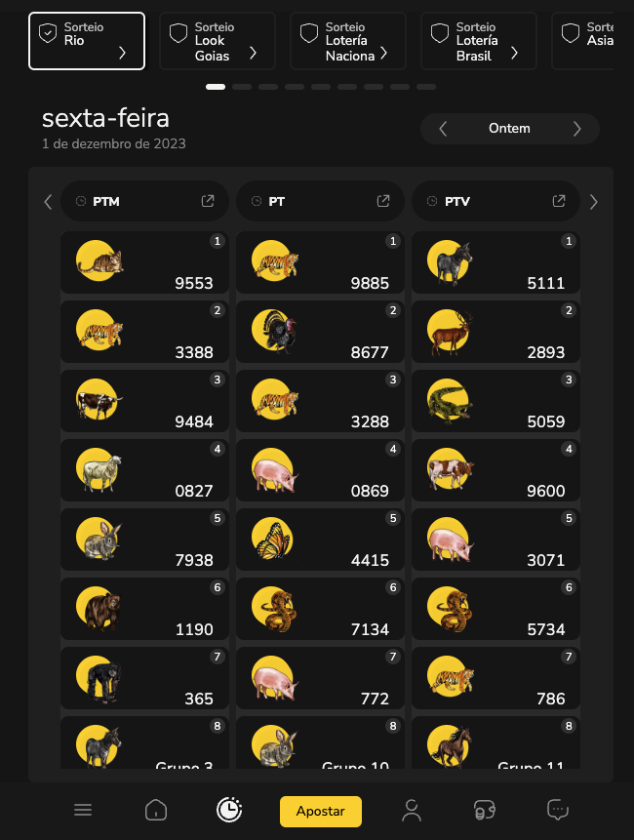Show previous draw columns left chevron
Image resolution: width=634 pixels, height=840 pixels.
[x=48, y=202]
